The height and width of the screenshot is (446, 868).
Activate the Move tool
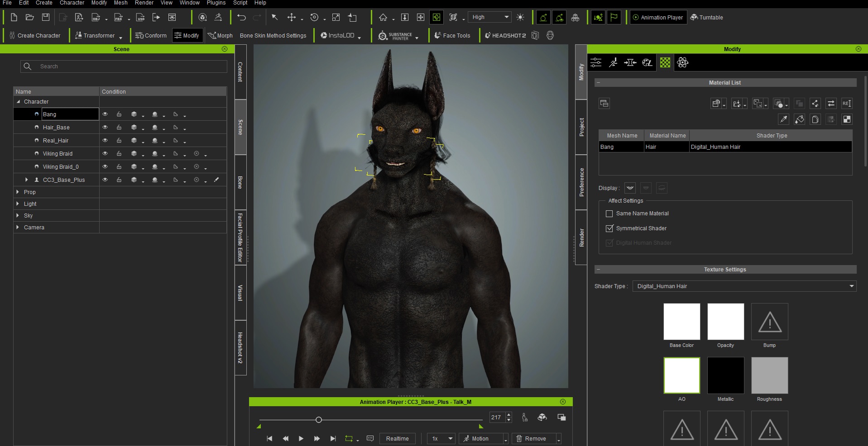pos(291,17)
